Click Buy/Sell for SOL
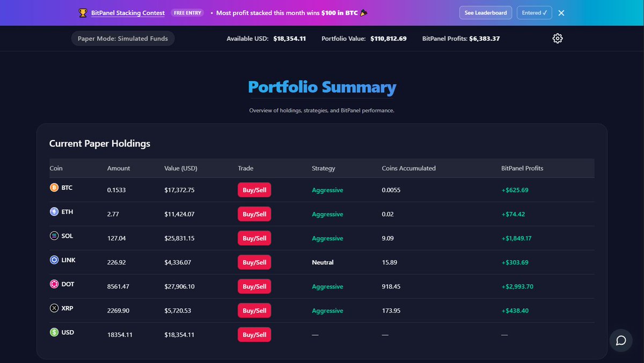The width and height of the screenshot is (644, 363). point(254,238)
